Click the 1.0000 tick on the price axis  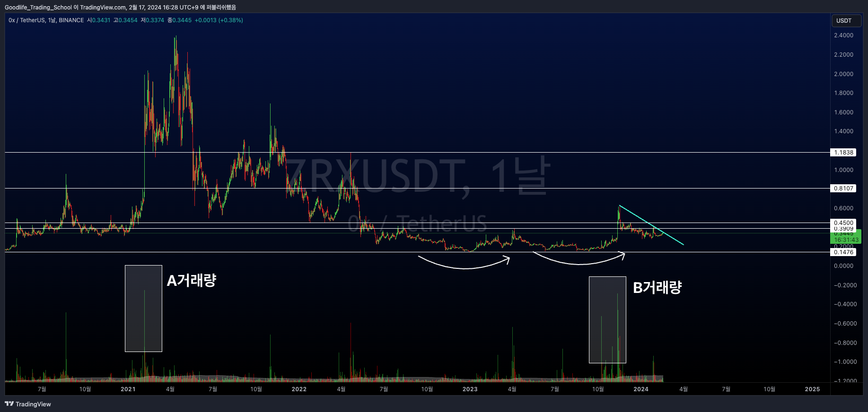[x=843, y=170]
